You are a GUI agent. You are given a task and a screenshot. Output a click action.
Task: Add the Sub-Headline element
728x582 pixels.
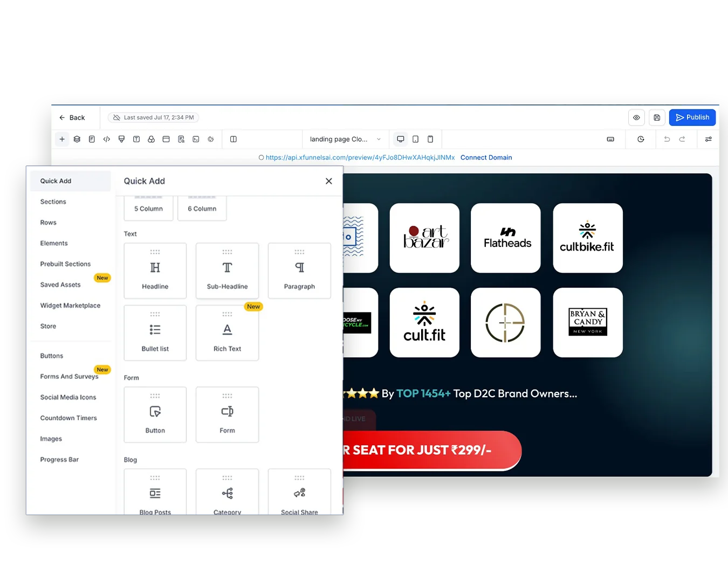tap(228, 271)
